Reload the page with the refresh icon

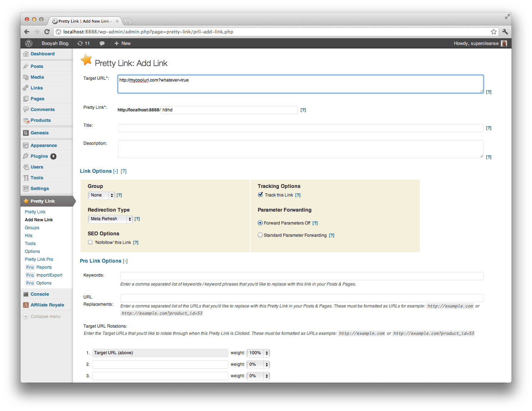pos(47,32)
